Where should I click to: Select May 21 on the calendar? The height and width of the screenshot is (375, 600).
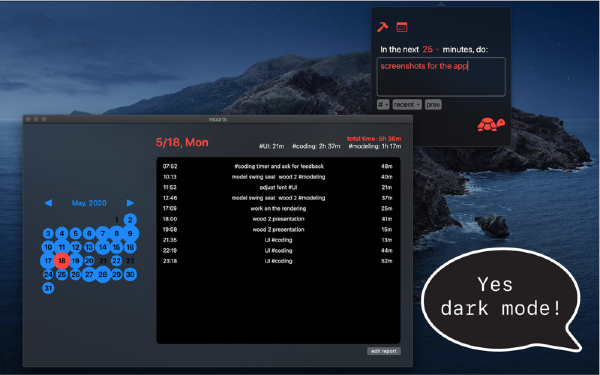(x=103, y=261)
